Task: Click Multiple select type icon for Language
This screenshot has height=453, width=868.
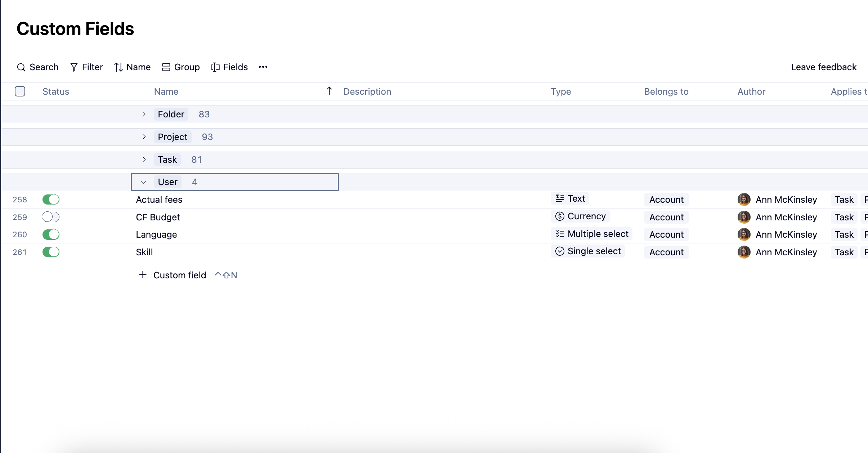Action: (560, 234)
